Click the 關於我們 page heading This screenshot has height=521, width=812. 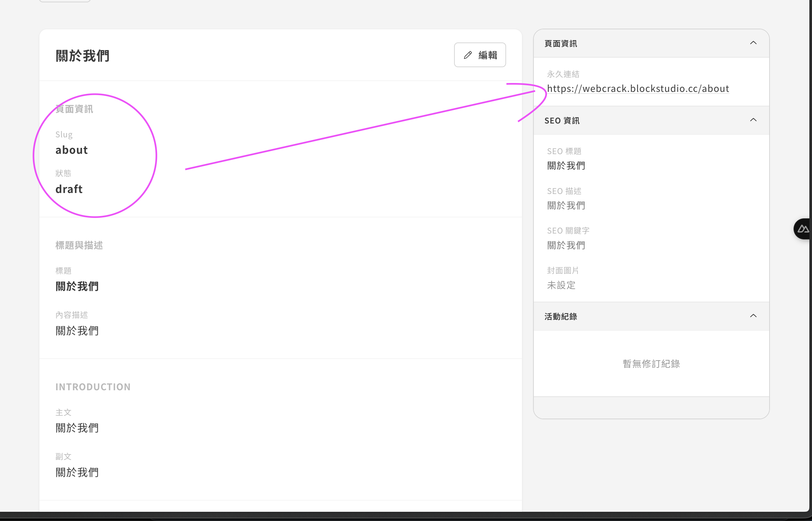pos(83,56)
